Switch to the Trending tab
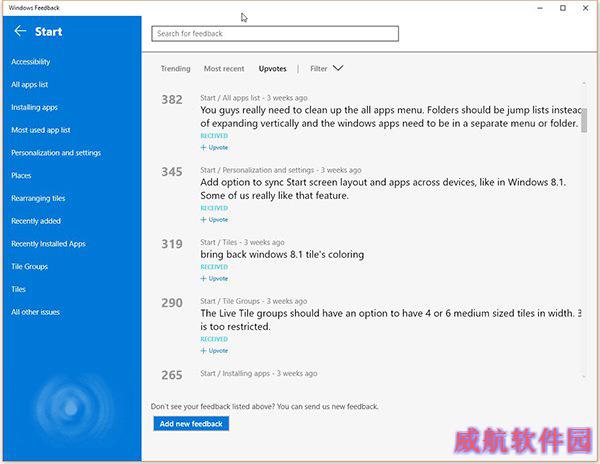Image resolution: width=600 pixels, height=464 pixels. tap(175, 68)
